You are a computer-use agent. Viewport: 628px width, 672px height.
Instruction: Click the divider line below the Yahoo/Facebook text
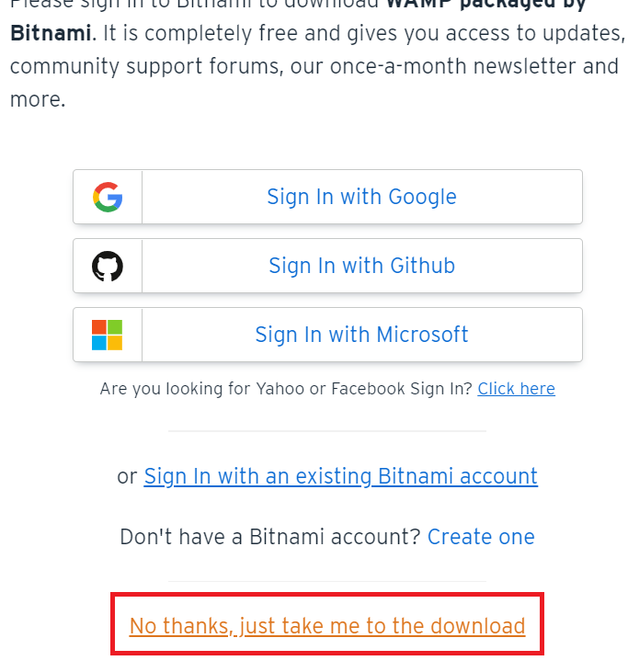[x=326, y=431]
